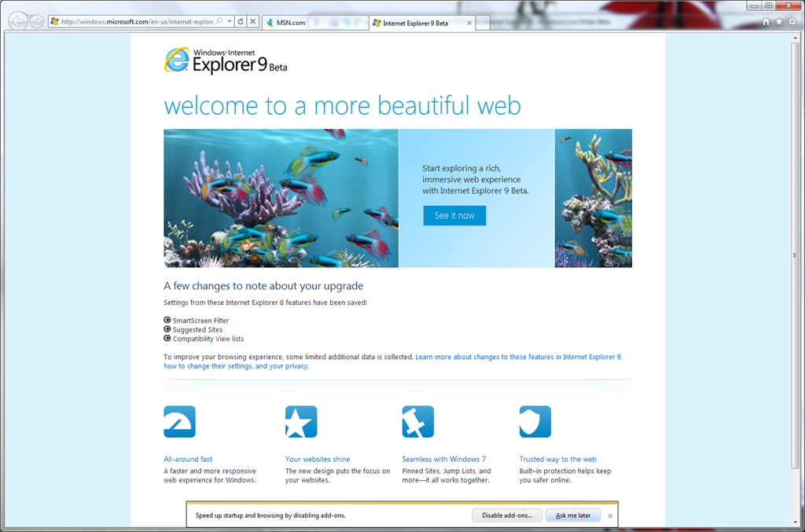Screen dimensions: 805x532
Task: Click the text Start exploring a rich, immersive web experience
Action: (476, 179)
